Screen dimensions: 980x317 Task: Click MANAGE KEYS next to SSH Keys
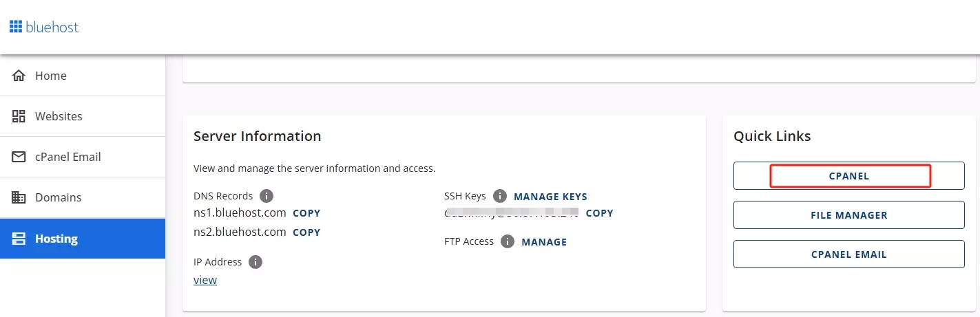(550, 197)
